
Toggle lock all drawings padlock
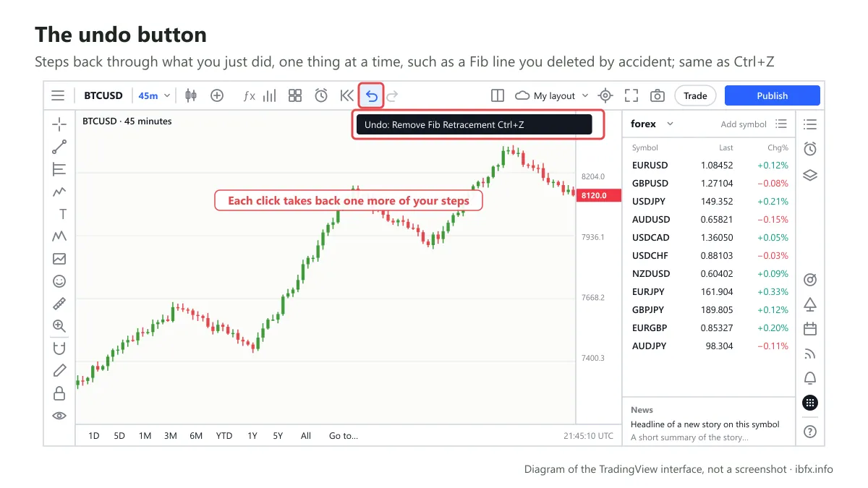[x=59, y=393]
